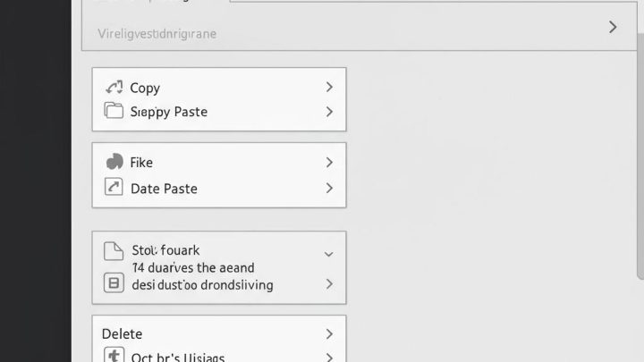Expand the Vireligvestidnrigrane header chevron

click(x=613, y=27)
